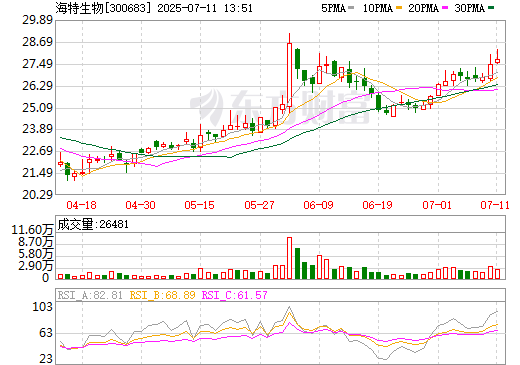Viewport: 520px width, 365px height.
Task: Click the 06-09 date axis label
Action: pyautogui.click(x=318, y=205)
